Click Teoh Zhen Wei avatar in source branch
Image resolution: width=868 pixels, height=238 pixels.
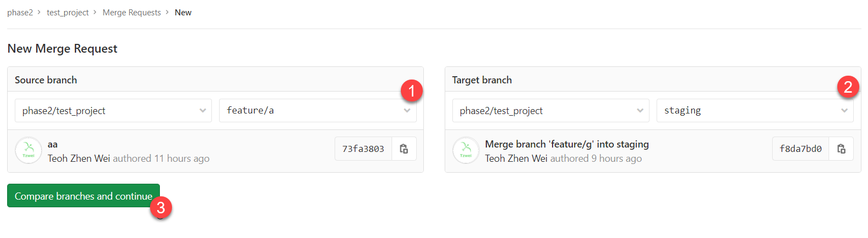28,150
